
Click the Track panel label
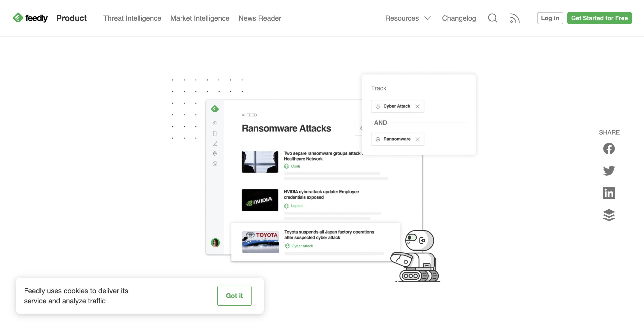pos(379,88)
